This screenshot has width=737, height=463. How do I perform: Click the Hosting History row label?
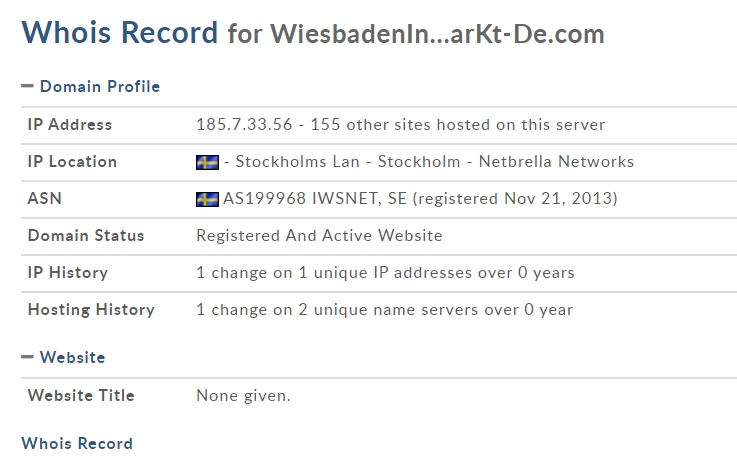click(91, 310)
